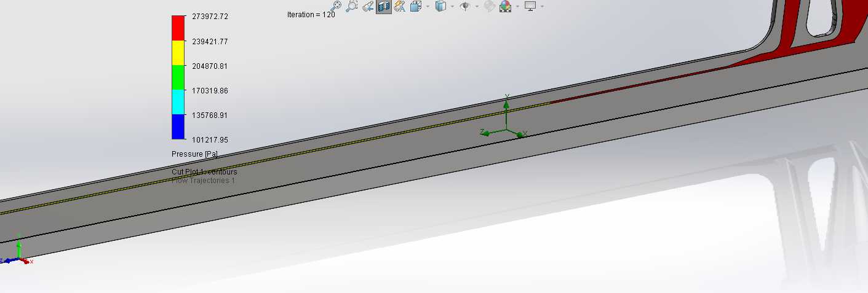Select the Cut Plot 1: contours label
The height and width of the screenshot is (293, 868).
pyautogui.click(x=204, y=172)
